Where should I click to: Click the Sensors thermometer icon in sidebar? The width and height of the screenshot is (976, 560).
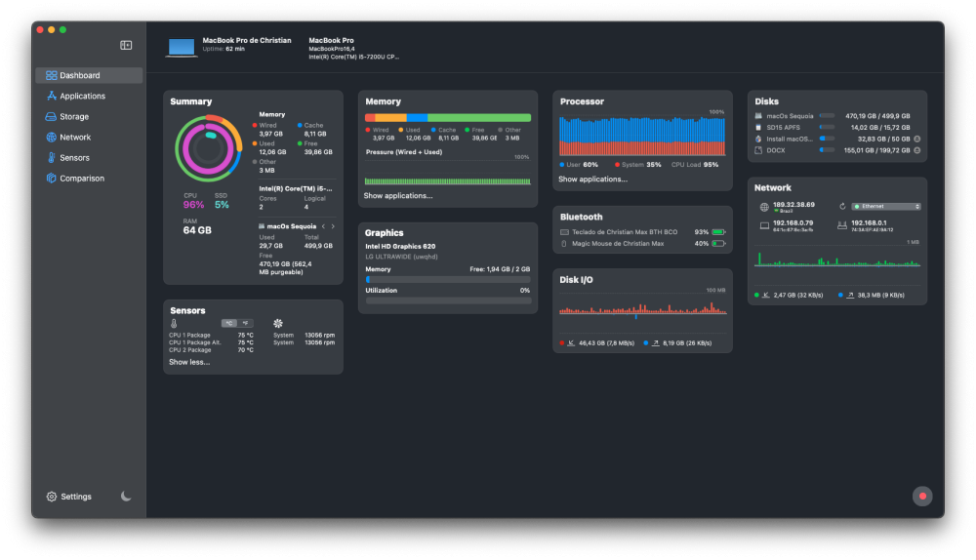pos(51,157)
